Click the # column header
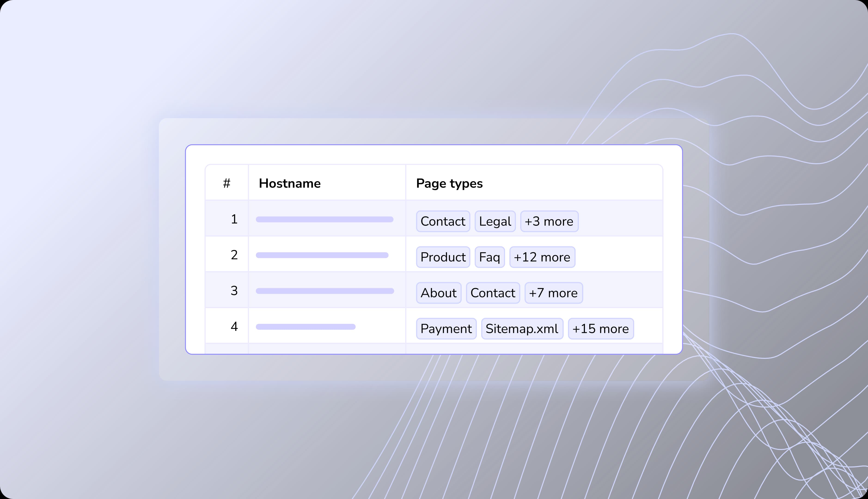The width and height of the screenshot is (868, 499). pos(227,183)
